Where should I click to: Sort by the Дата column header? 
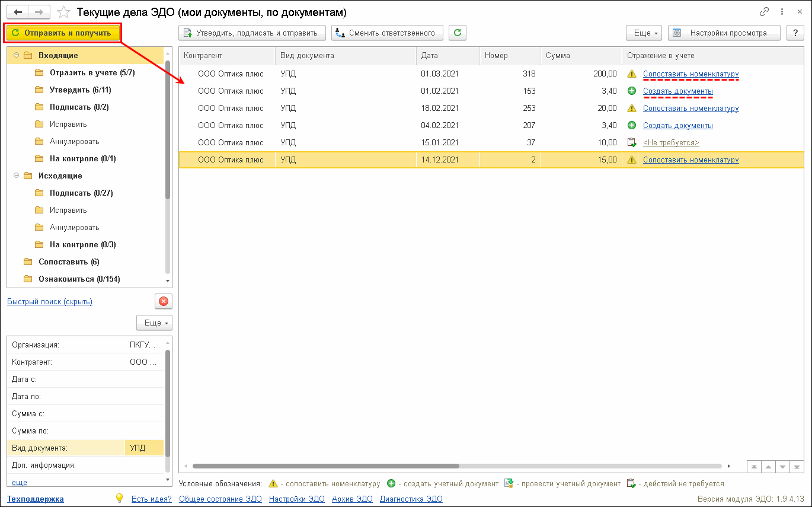point(448,56)
